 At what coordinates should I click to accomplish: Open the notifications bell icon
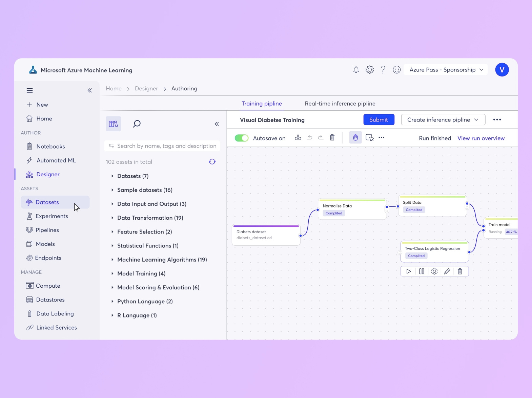356,70
